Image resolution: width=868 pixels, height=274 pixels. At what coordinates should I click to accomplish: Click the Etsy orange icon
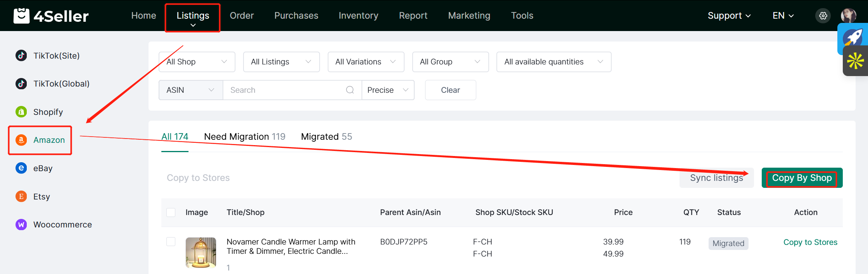(21, 196)
